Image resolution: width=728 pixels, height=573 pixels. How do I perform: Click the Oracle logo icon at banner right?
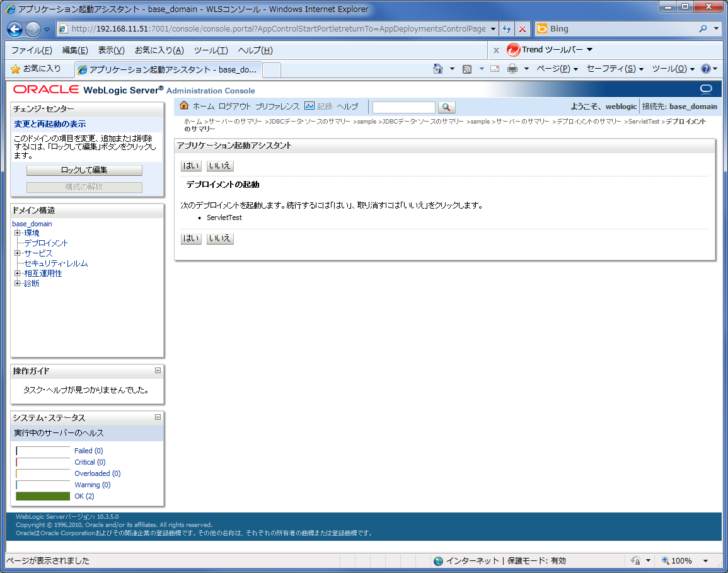click(706, 89)
